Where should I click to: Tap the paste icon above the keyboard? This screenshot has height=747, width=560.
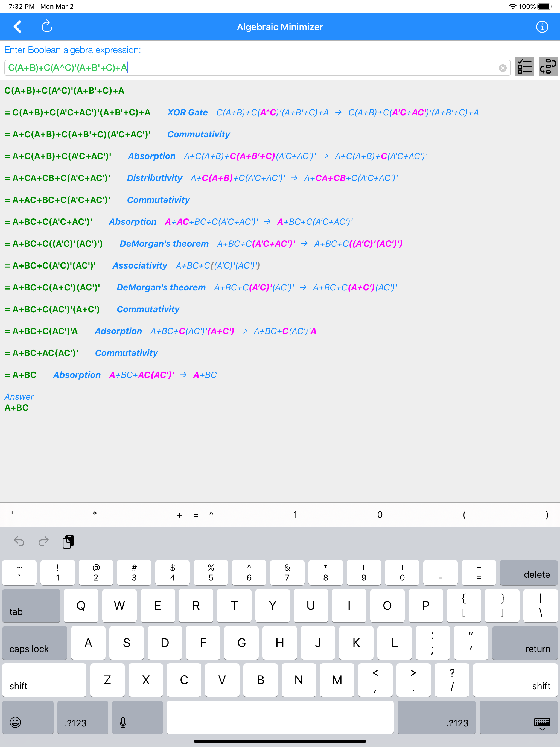click(68, 542)
